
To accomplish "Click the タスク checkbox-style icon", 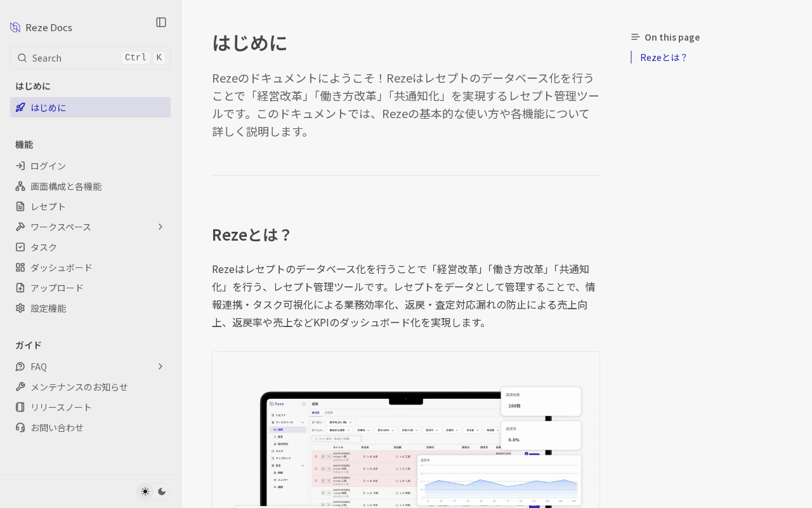I will coord(20,247).
